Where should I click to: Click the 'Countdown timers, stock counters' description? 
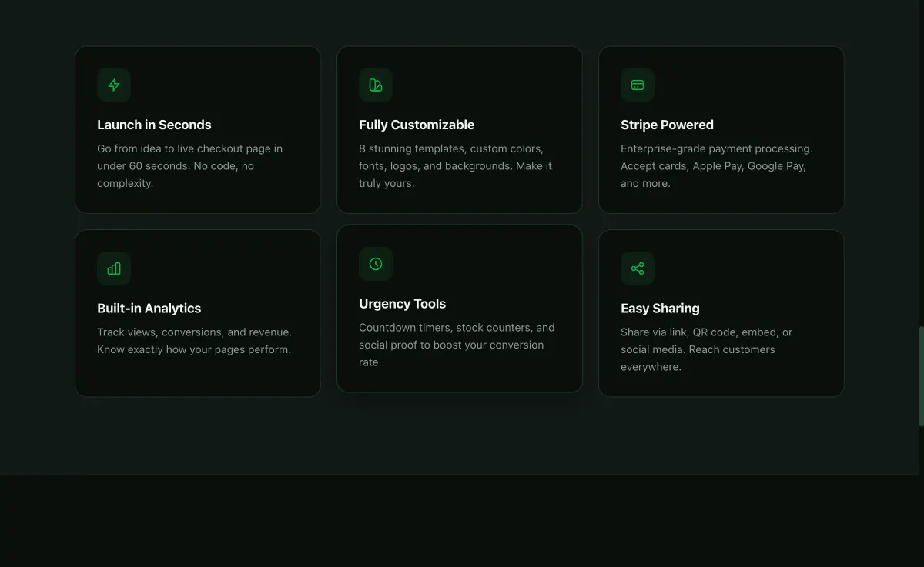pyautogui.click(x=457, y=345)
